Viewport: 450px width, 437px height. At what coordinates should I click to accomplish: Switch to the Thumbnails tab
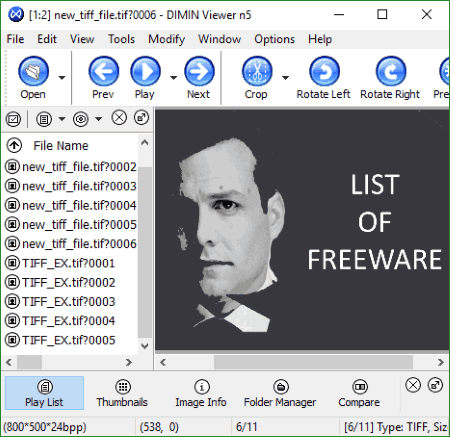click(x=122, y=393)
